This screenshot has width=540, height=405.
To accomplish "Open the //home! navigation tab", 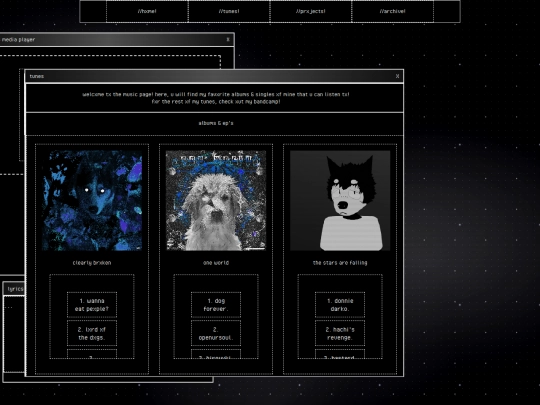I will pyautogui.click(x=147, y=11).
